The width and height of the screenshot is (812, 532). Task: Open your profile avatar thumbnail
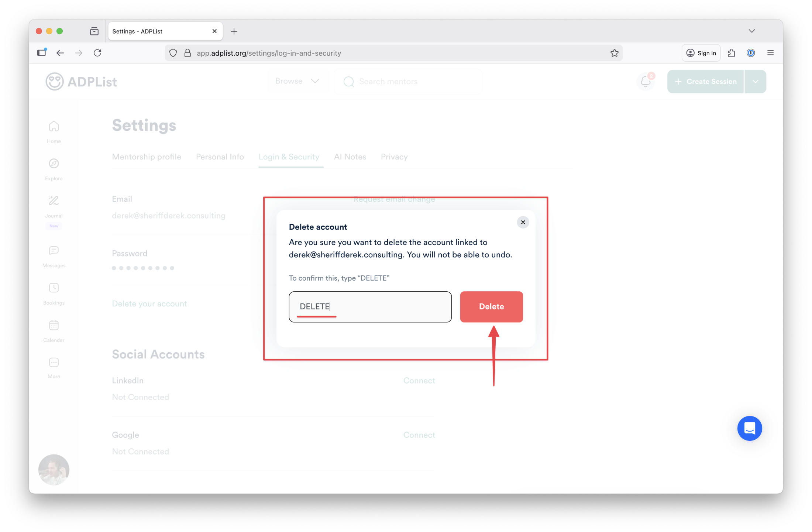coord(54,470)
